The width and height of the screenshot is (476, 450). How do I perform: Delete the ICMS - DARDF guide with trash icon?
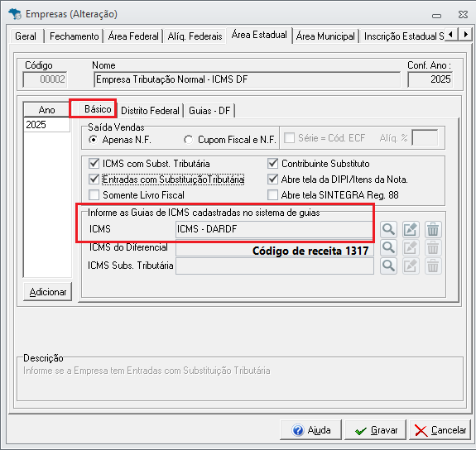point(433,229)
